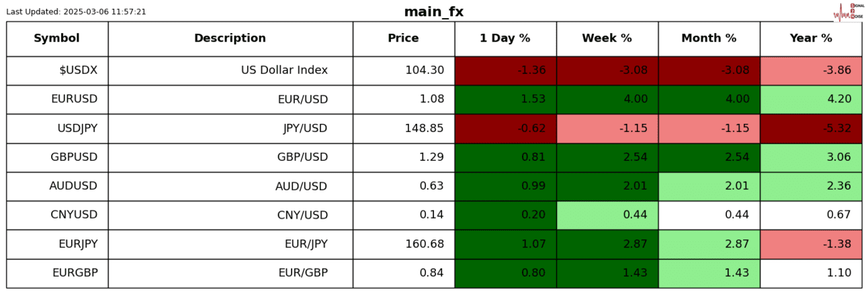Click the dark red -5.32 year cell
Image resolution: width=868 pixels, height=294 pixels.
point(810,128)
